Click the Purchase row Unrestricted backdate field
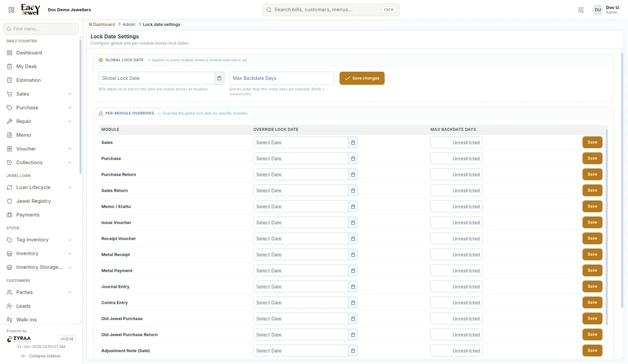 click(456, 158)
